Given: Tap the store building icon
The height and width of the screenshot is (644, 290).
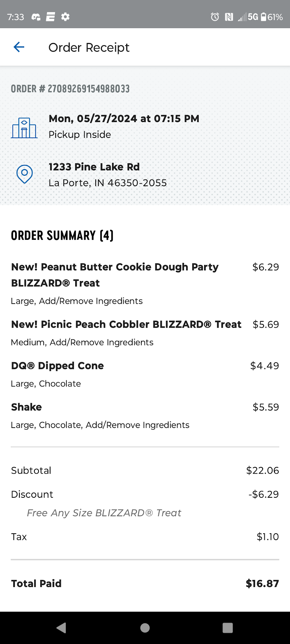Looking at the screenshot, I should click(x=24, y=128).
